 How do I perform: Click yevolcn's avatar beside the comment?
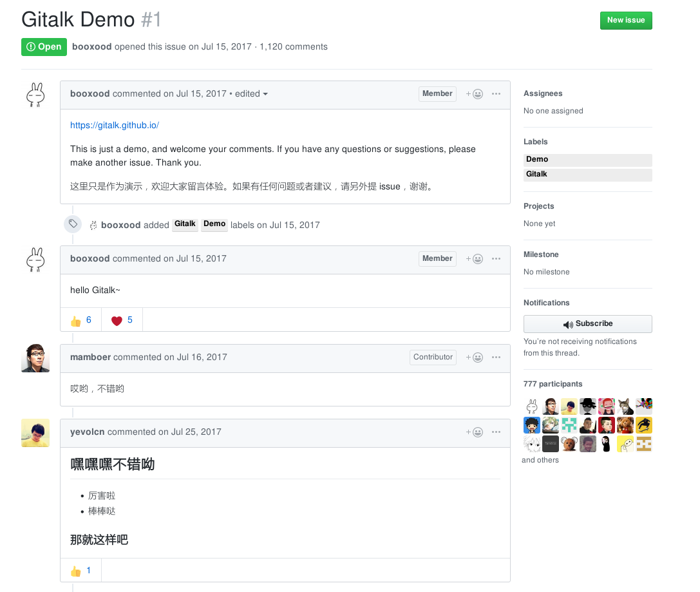pyautogui.click(x=35, y=433)
